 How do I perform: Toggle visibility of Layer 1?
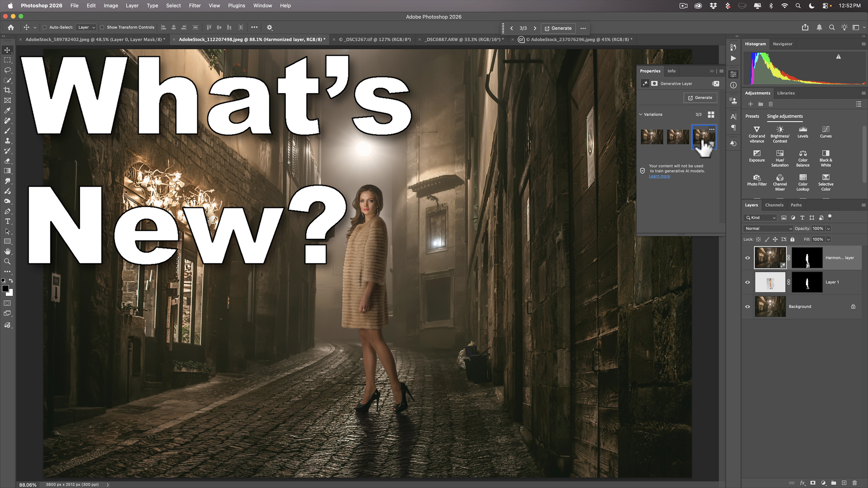tap(747, 282)
